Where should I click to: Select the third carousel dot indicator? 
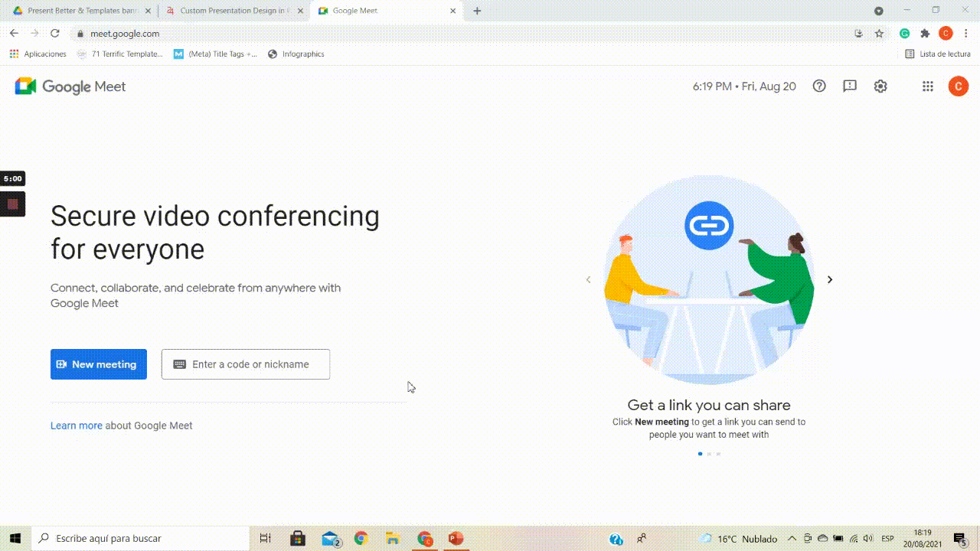click(x=718, y=454)
